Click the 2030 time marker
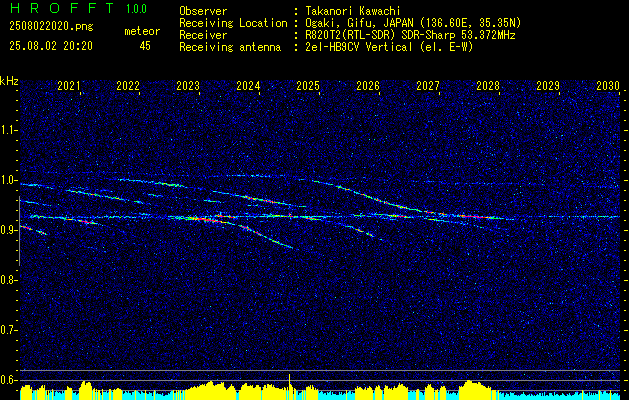This screenshot has width=629, height=400. [608, 86]
